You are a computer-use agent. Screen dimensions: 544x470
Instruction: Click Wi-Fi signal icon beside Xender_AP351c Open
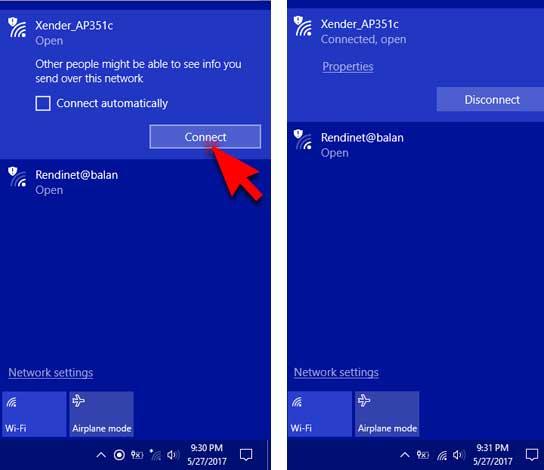tap(17, 27)
